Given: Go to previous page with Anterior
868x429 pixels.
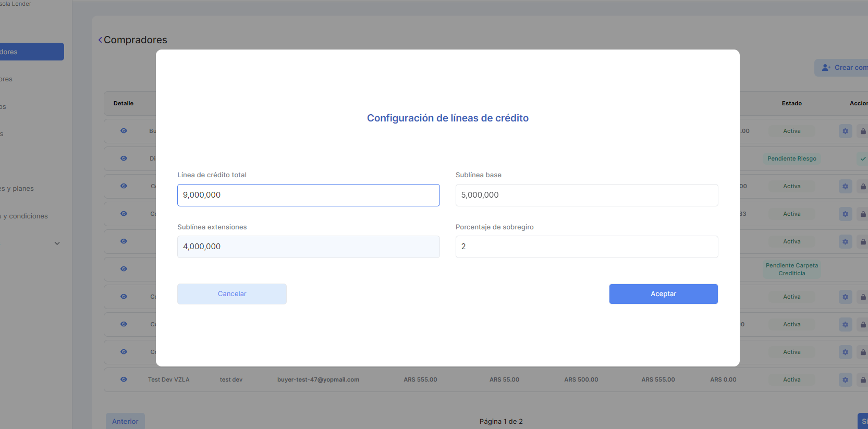Looking at the screenshot, I should click(x=125, y=421).
